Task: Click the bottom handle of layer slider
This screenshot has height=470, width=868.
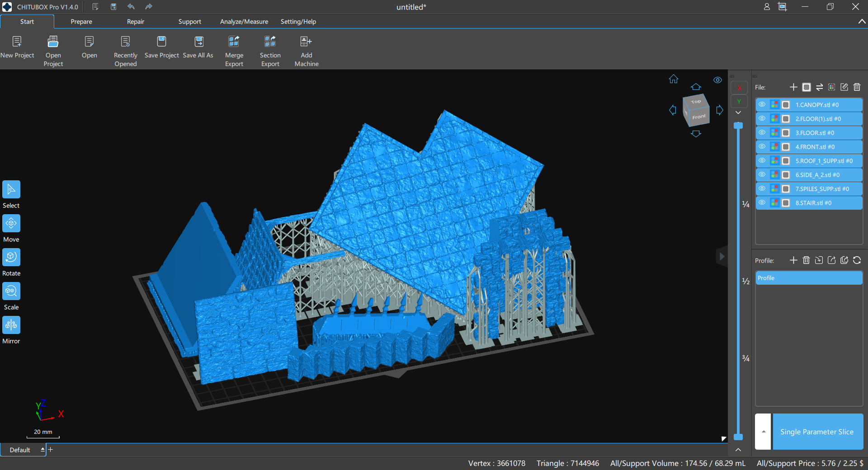Action: [x=738, y=437]
